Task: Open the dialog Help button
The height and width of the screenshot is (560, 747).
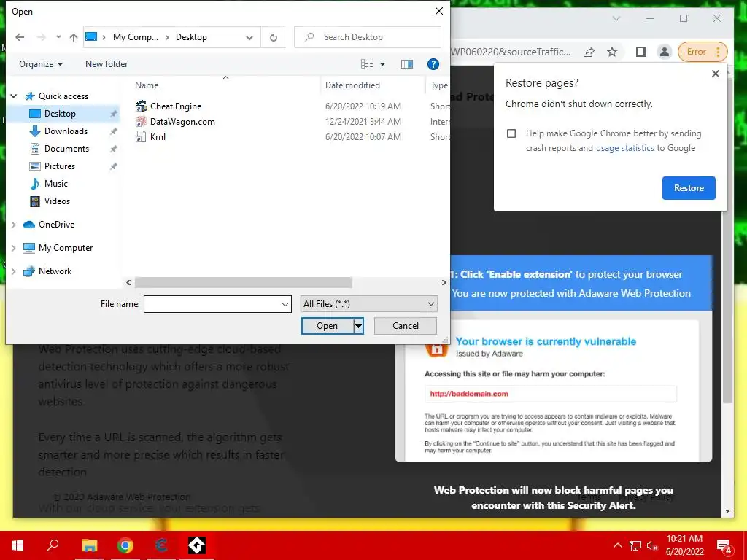Action: point(433,64)
